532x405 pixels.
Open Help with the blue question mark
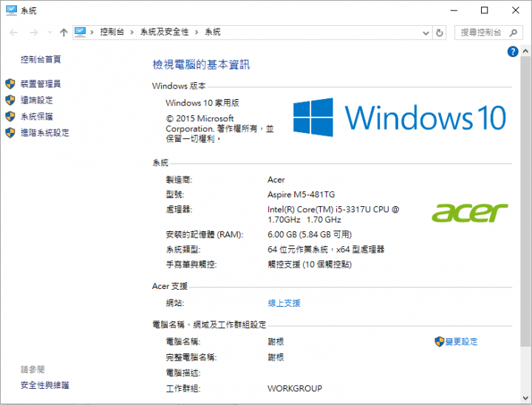coord(513,52)
